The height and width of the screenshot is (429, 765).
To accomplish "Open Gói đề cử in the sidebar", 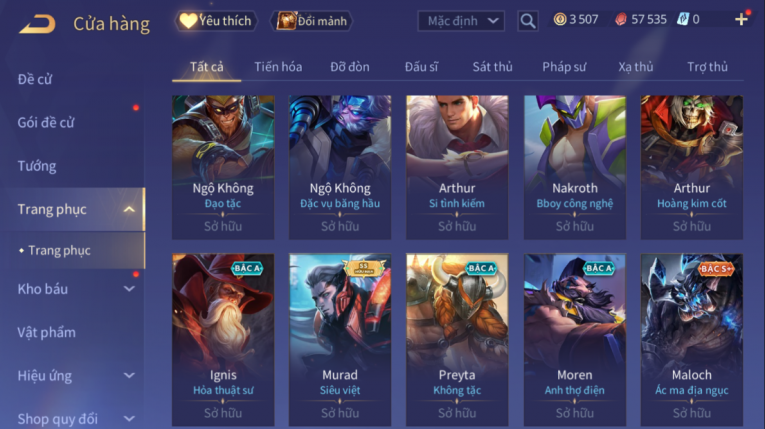I will click(x=46, y=123).
